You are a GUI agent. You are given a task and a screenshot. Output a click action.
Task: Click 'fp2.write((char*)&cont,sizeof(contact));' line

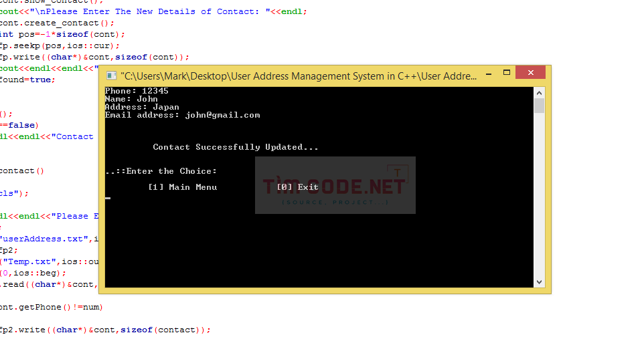[105, 330]
